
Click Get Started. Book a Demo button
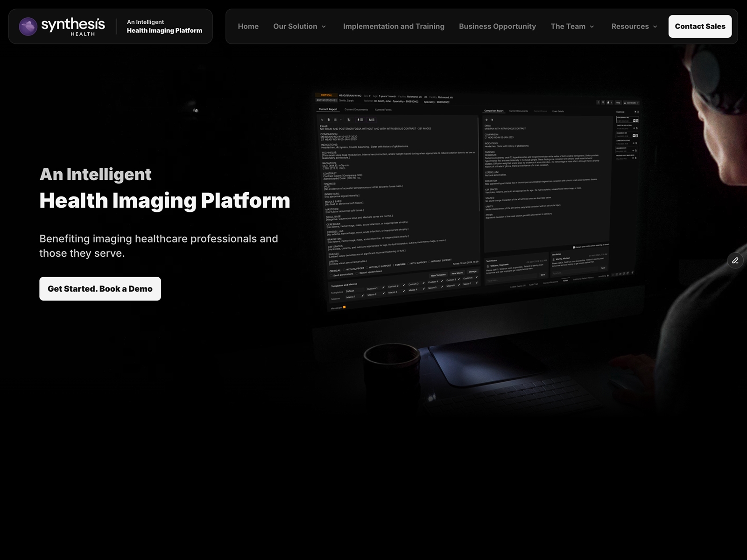[x=100, y=289]
